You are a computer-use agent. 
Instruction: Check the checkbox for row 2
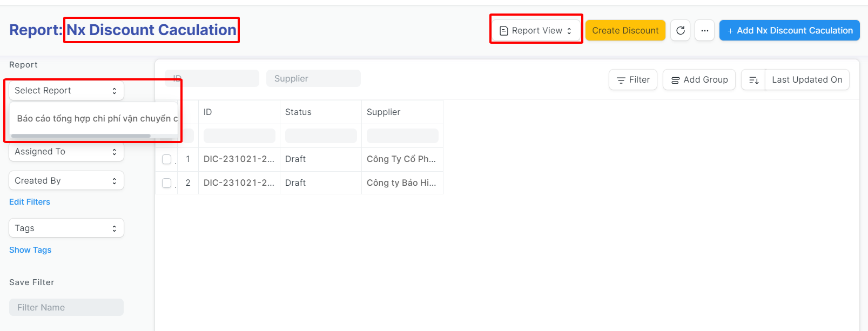(167, 183)
